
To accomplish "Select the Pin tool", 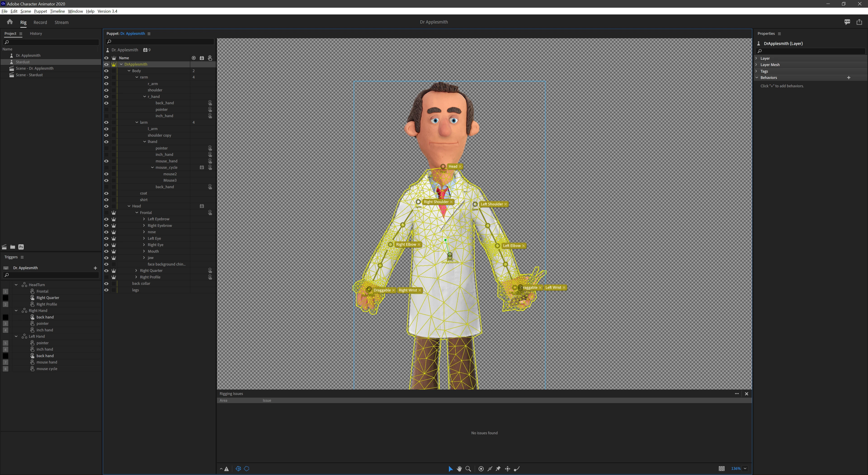I will pyautogui.click(x=498, y=469).
